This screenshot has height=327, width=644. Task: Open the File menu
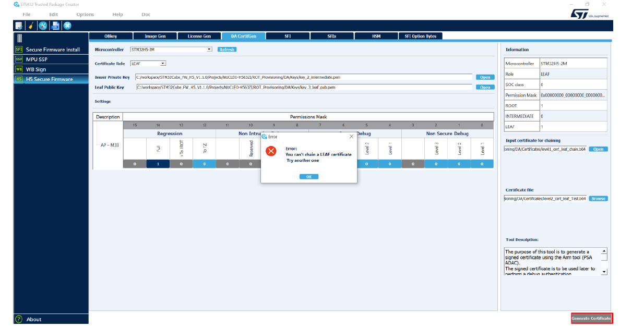[26, 14]
